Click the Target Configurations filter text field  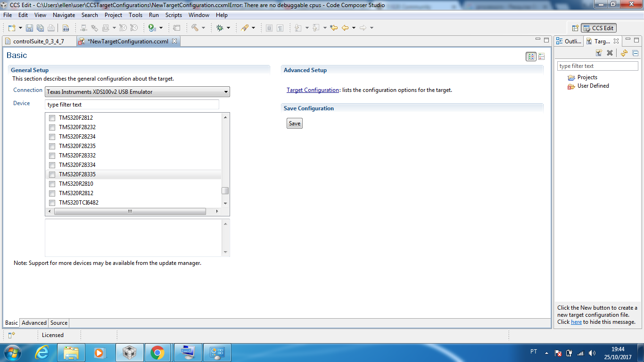tap(598, 66)
